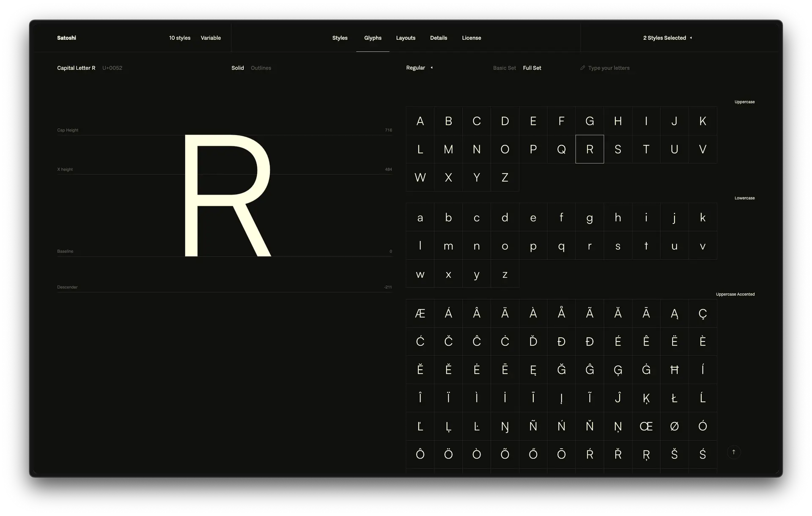Choose the Ø slashed O glyph
The image size is (812, 516).
coord(674,426)
